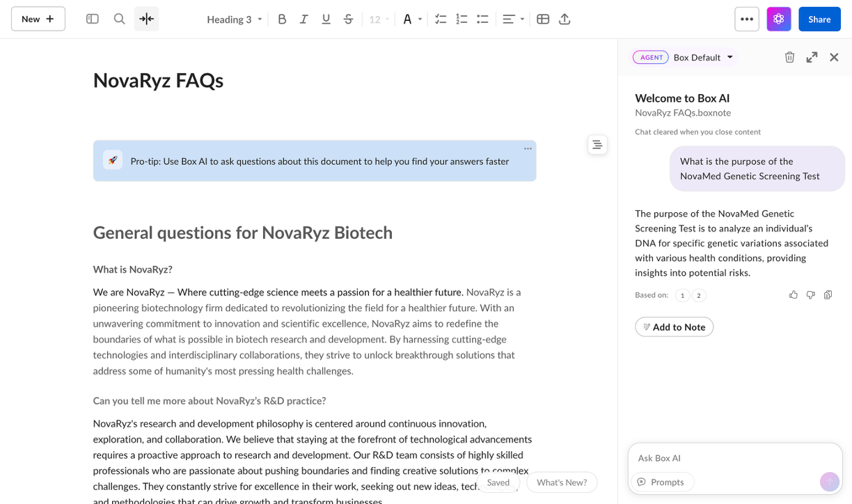This screenshot has width=852, height=504.
Task: Apply underline formatting
Action: pyautogui.click(x=326, y=19)
